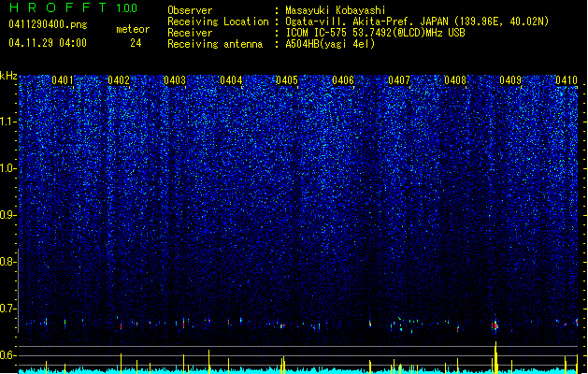Click the 0.9 kHz axis tick label

coord(7,215)
